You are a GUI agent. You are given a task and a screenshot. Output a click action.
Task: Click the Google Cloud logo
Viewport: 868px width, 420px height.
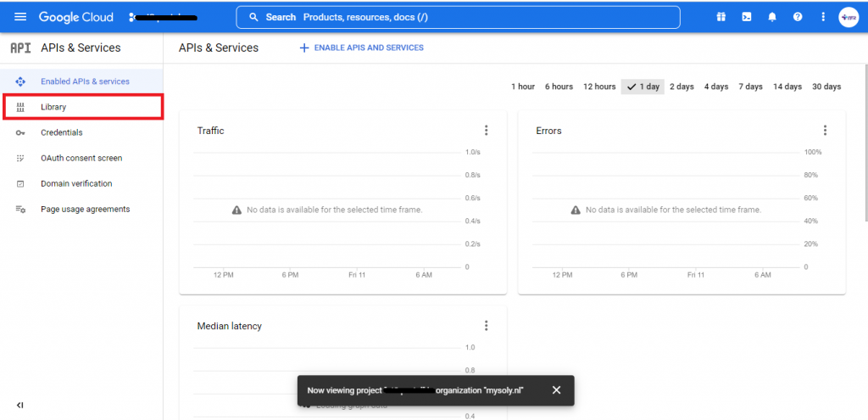75,17
